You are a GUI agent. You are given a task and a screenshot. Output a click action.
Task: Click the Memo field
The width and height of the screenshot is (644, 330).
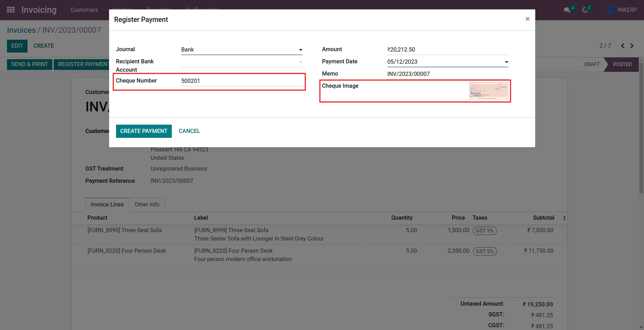click(447, 74)
